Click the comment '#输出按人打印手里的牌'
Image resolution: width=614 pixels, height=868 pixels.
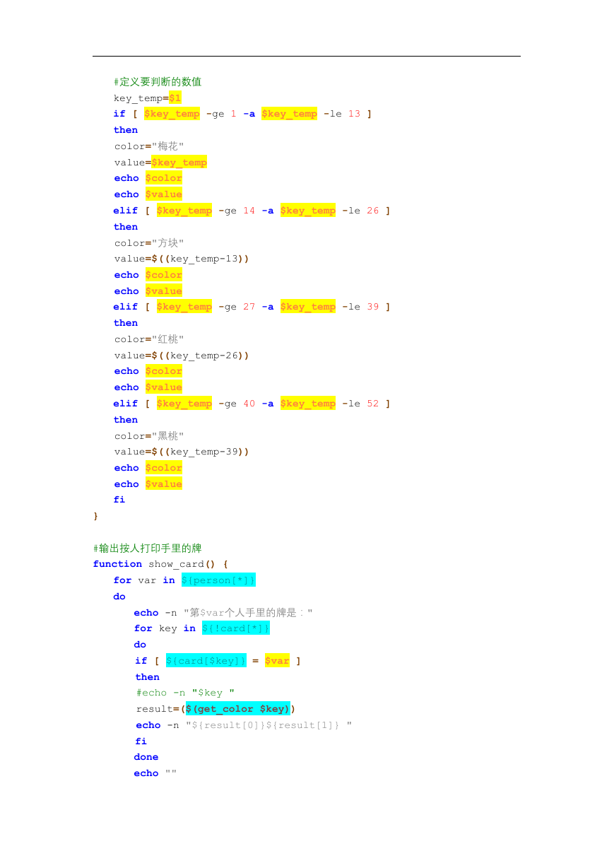point(148,549)
